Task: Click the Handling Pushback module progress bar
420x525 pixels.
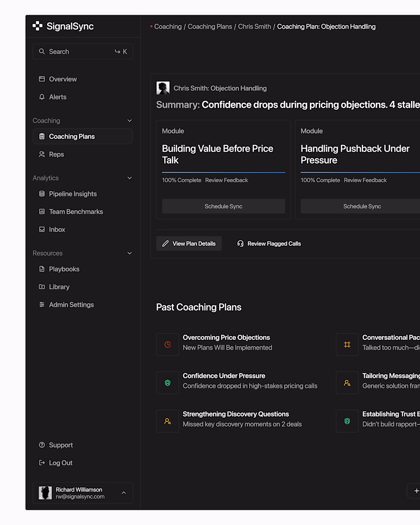Action: coord(360,172)
